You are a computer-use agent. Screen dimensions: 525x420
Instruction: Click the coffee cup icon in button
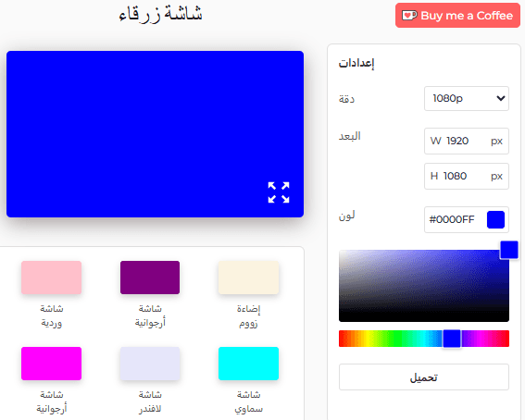pos(409,16)
